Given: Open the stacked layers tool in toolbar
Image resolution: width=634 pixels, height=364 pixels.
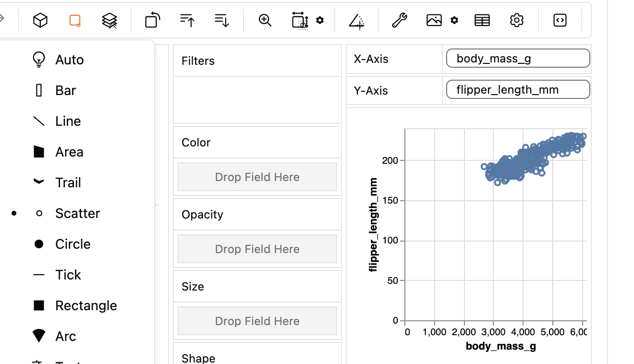Looking at the screenshot, I should 109,20.
